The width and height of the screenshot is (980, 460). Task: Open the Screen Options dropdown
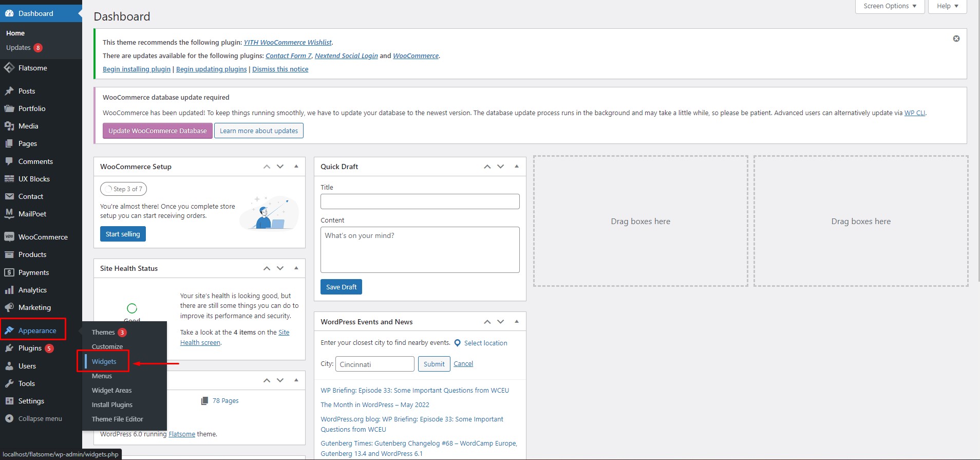pos(890,6)
